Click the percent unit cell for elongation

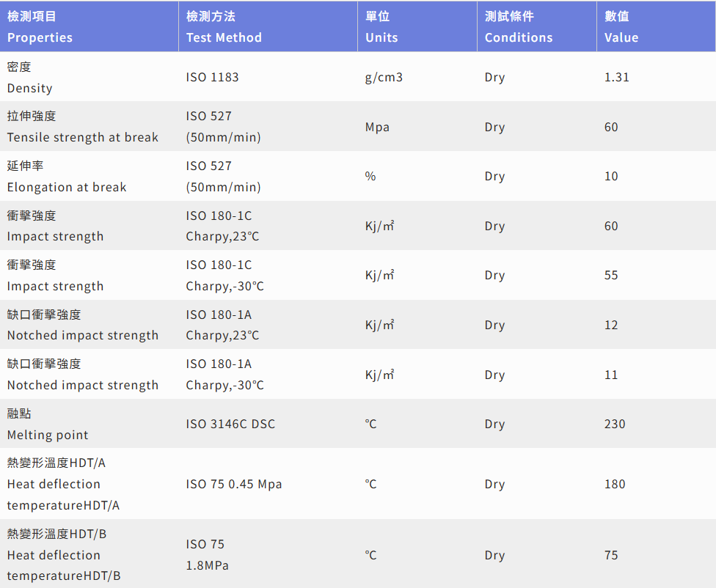pyautogui.click(x=370, y=176)
